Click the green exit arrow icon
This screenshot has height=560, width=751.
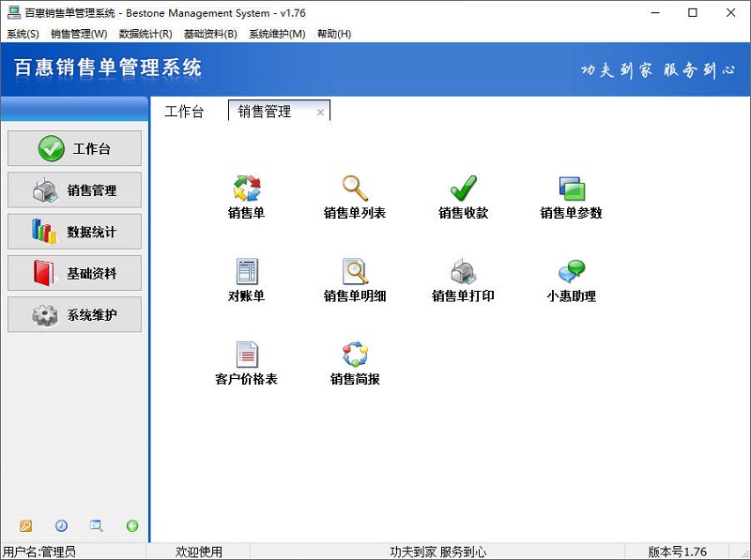(130, 526)
